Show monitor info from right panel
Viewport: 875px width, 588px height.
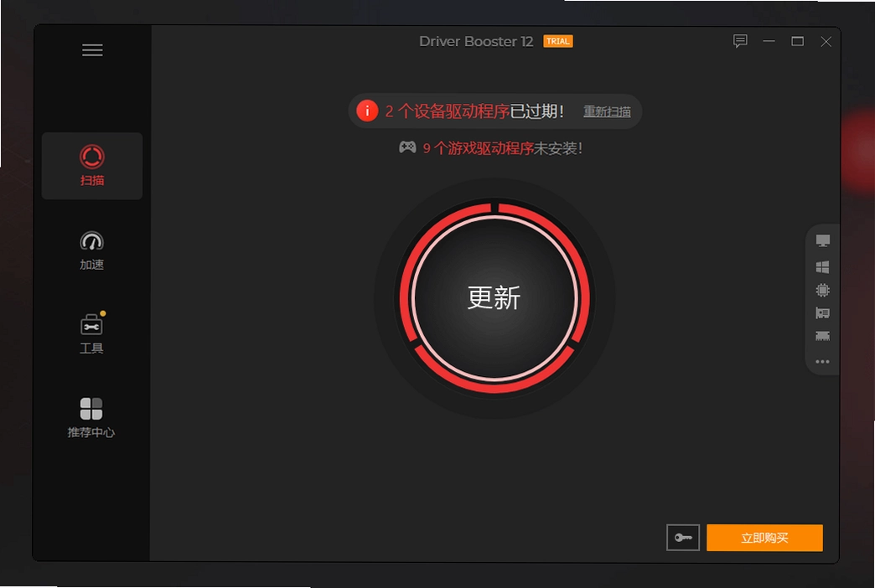click(822, 241)
